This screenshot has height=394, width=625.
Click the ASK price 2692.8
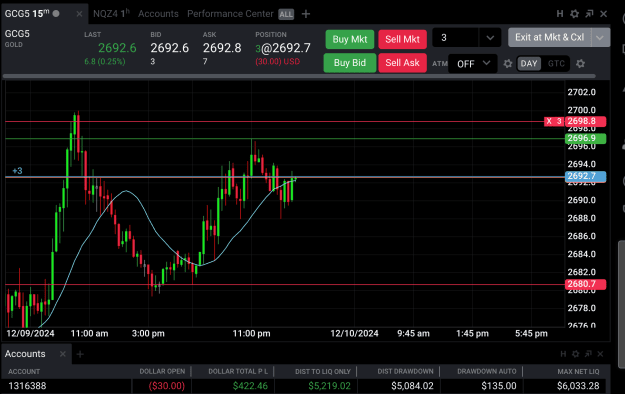[x=222, y=48]
